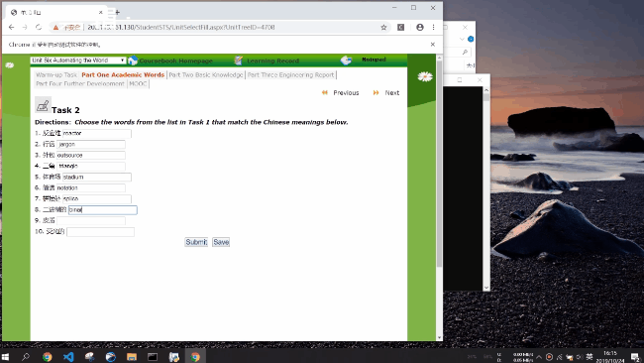
Task: Click the outsource answer field item 3
Action: tap(91, 155)
